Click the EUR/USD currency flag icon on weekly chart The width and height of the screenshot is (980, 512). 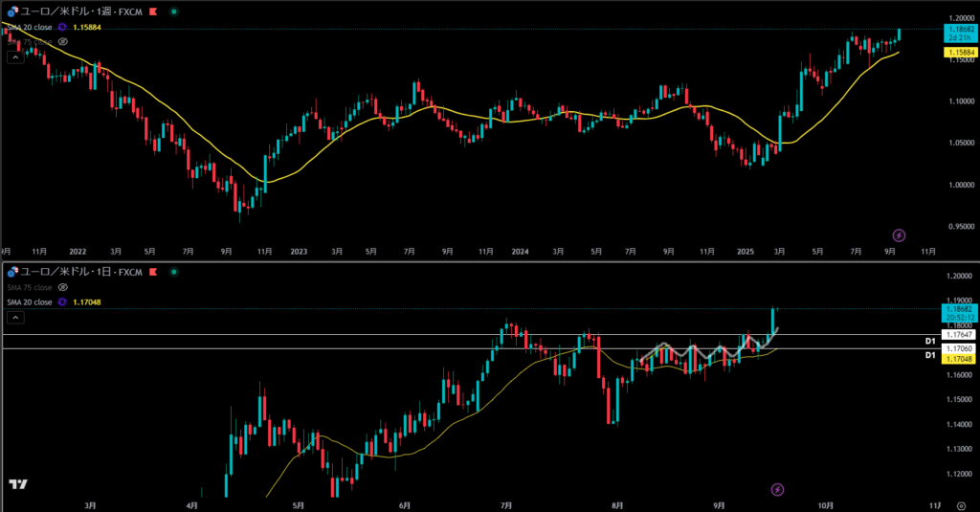pyautogui.click(x=11, y=13)
